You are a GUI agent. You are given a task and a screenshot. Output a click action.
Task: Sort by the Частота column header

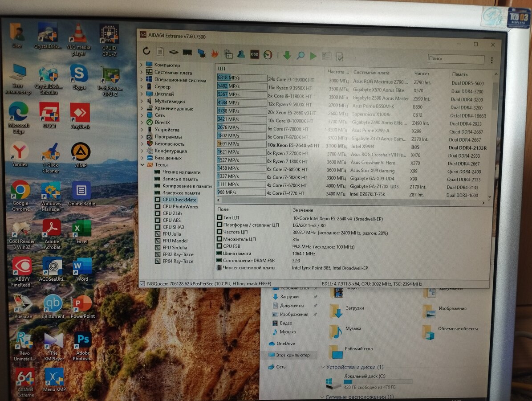[x=337, y=72]
